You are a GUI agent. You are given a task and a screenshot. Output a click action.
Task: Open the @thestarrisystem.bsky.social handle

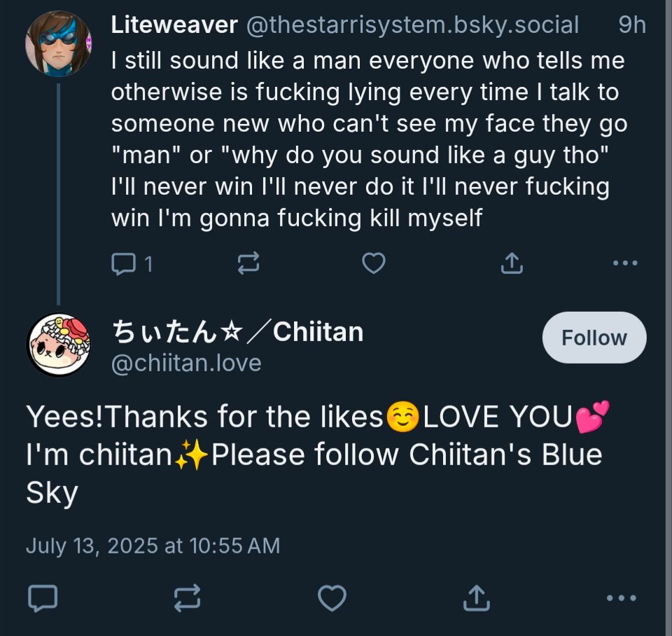412,25
